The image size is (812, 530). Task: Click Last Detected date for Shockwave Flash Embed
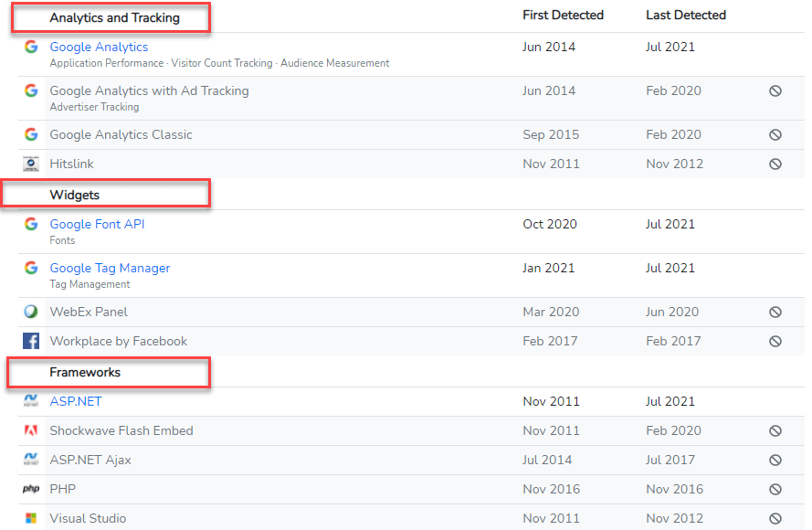point(674,430)
